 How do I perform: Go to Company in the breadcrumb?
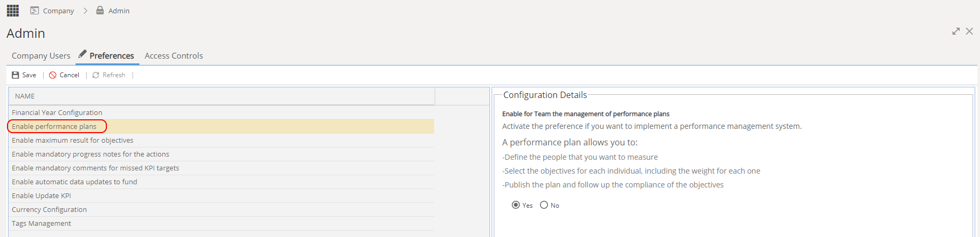[59, 11]
